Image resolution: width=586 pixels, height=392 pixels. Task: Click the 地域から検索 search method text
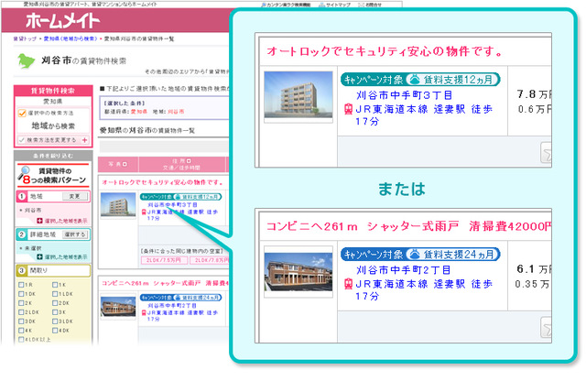[x=53, y=125]
